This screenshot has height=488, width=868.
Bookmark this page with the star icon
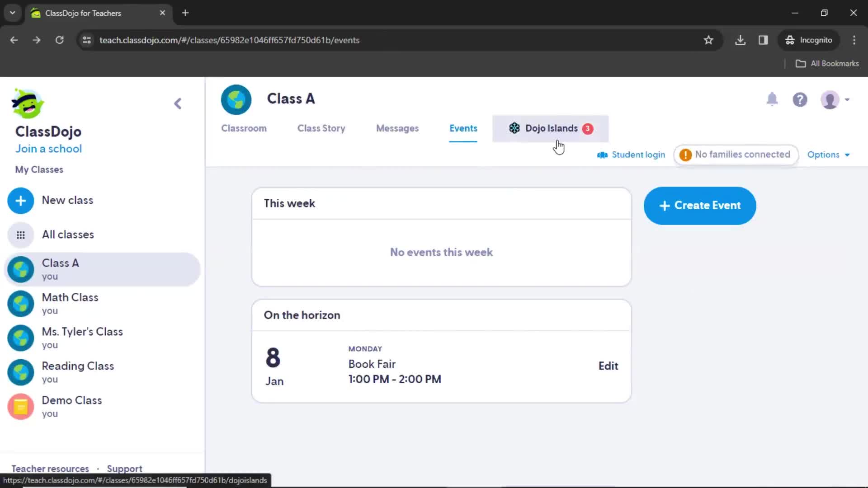pos(708,40)
